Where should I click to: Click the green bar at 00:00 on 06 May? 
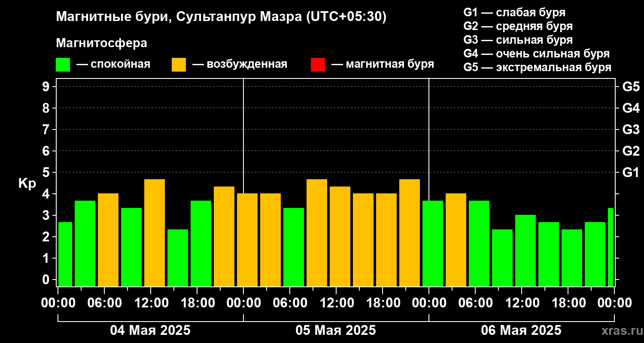(433, 244)
